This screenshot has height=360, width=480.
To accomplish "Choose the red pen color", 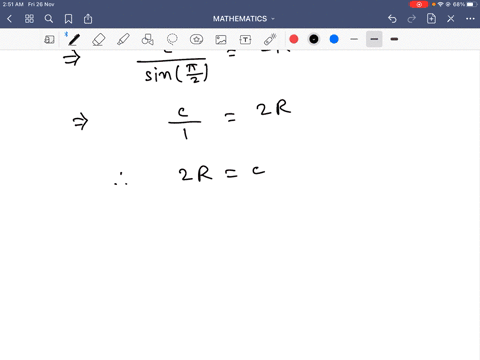I will click(294, 39).
